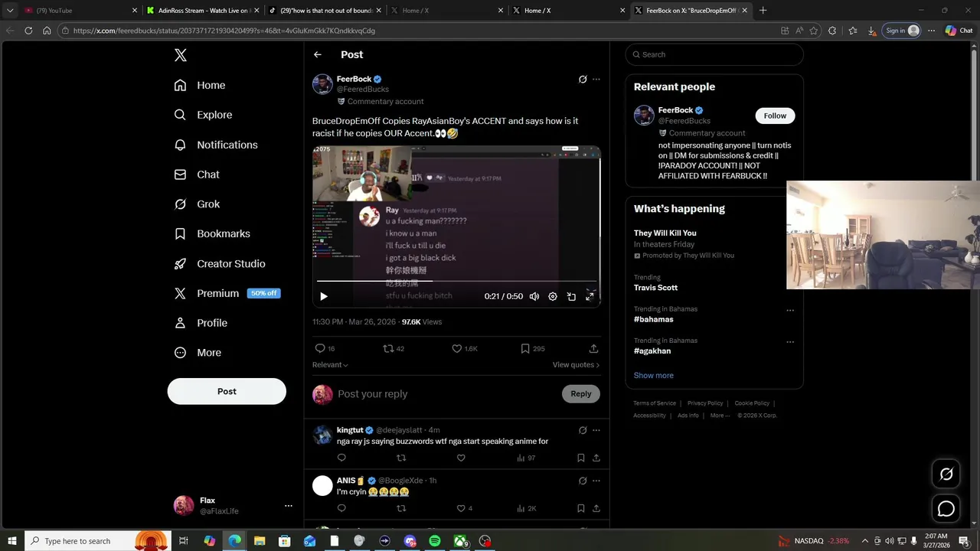Open the Windows Start menu

point(12,541)
